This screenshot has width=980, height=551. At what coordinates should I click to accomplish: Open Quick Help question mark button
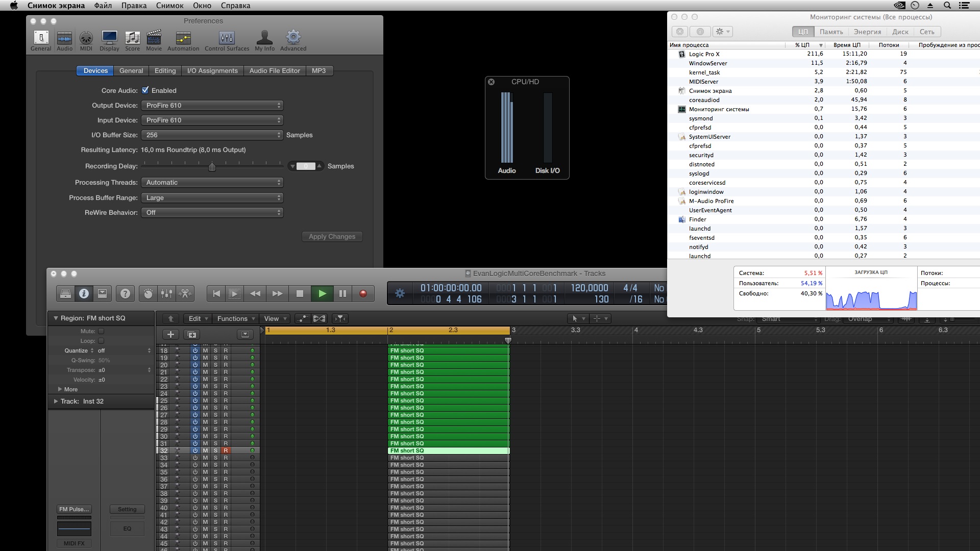pos(125,293)
